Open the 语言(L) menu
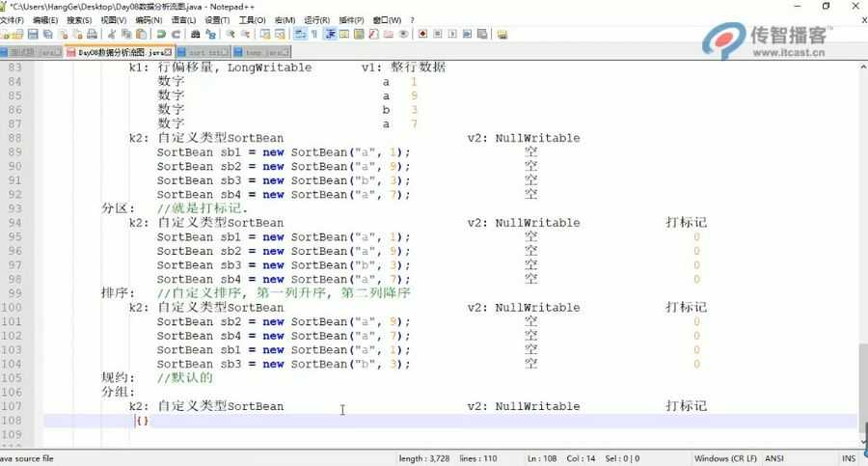The height and width of the screenshot is (466, 868). (183, 20)
